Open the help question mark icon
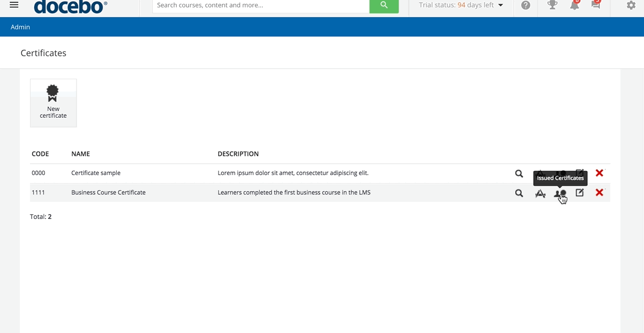The height and width of the screenshot is (333, 644). tap(526, 5)
